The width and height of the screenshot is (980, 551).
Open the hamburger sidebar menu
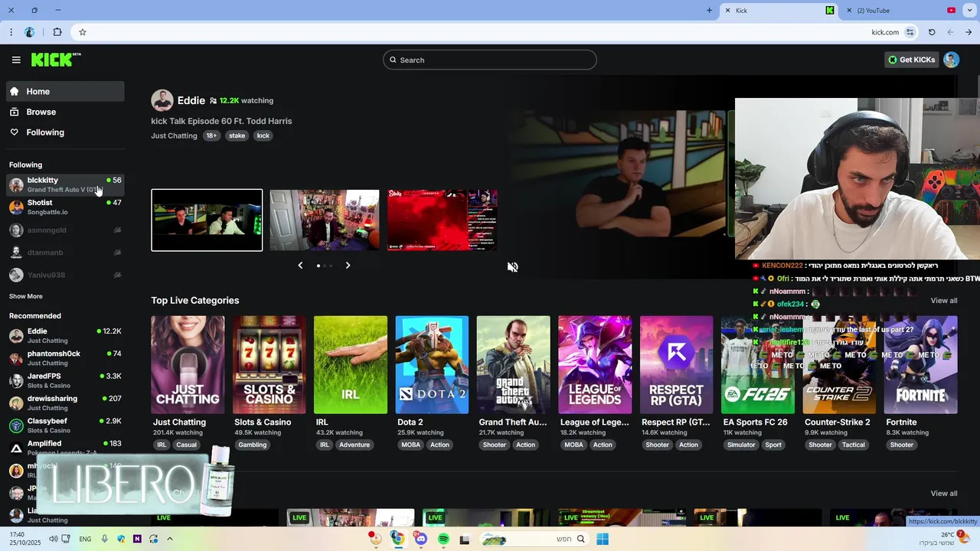[x=16, y=60]
